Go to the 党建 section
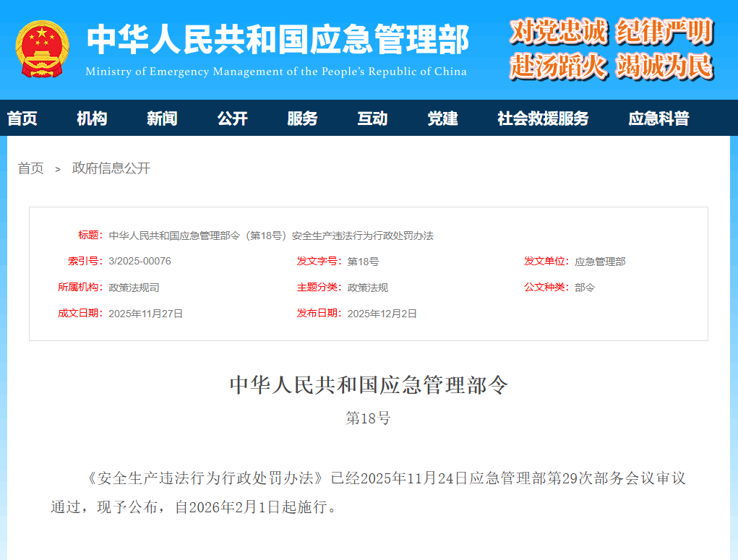Image resolution: width=738 pixels, height=560 pixels. (442, 119)
